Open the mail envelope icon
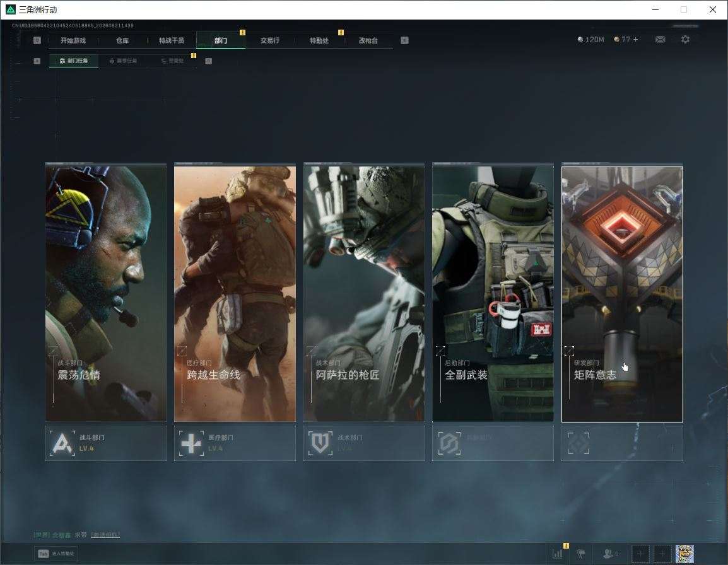The height and width of the screenshot is (565, 728). point(660,40)
